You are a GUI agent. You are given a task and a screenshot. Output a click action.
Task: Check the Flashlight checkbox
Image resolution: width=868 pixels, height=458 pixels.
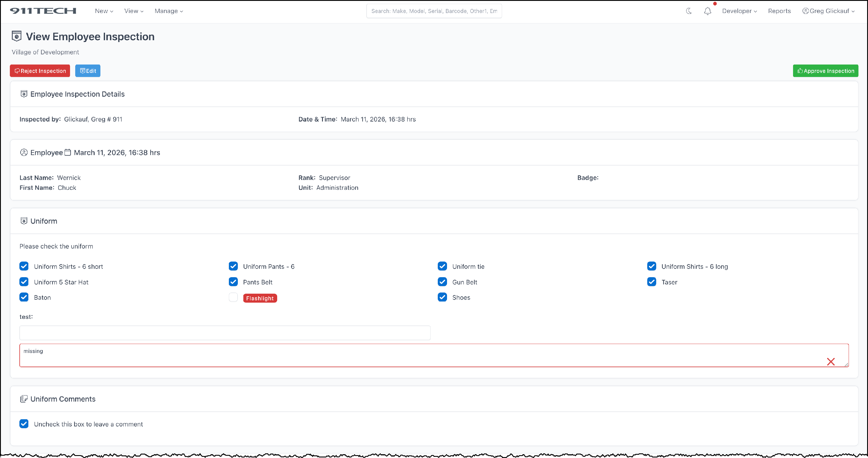click(233, 297)
